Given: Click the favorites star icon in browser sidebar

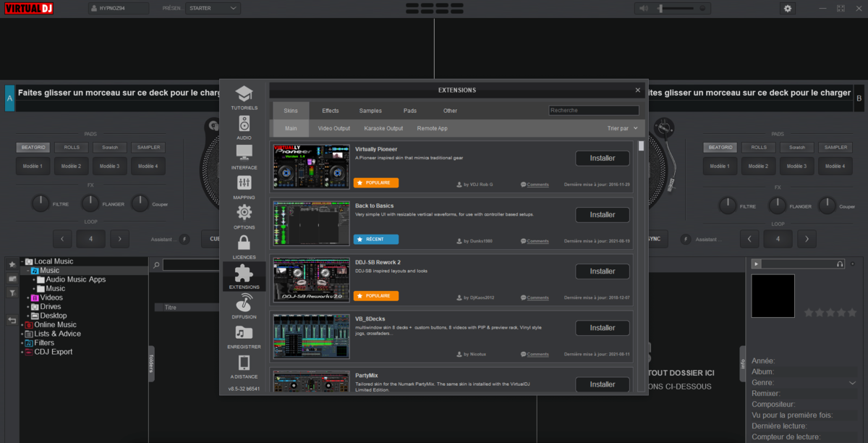Looking at the screenshot, I should (x=12, y=264).
